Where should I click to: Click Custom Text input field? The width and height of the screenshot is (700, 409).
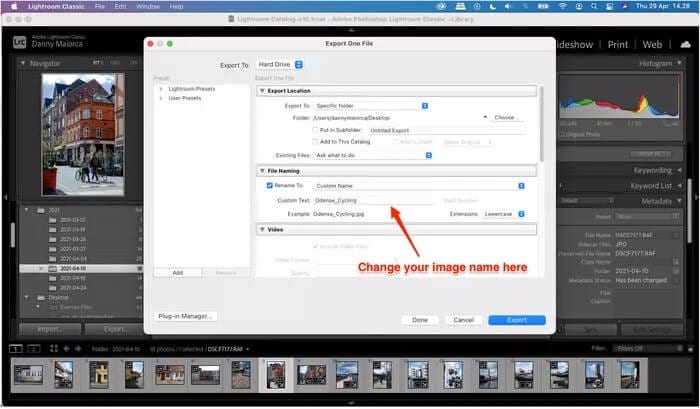point(373,200)
